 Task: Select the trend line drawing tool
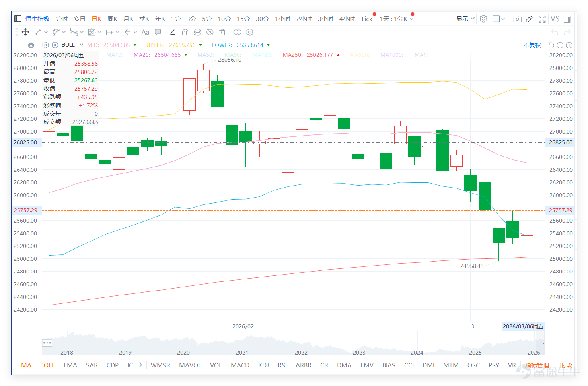38,32
